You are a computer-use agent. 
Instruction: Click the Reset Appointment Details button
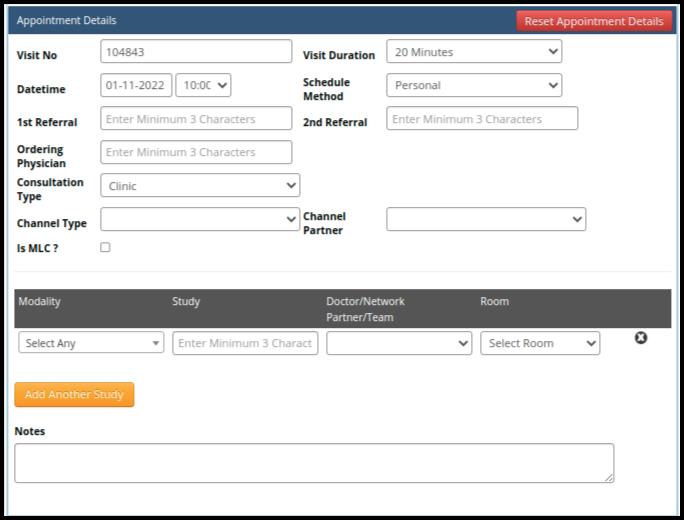594,21
